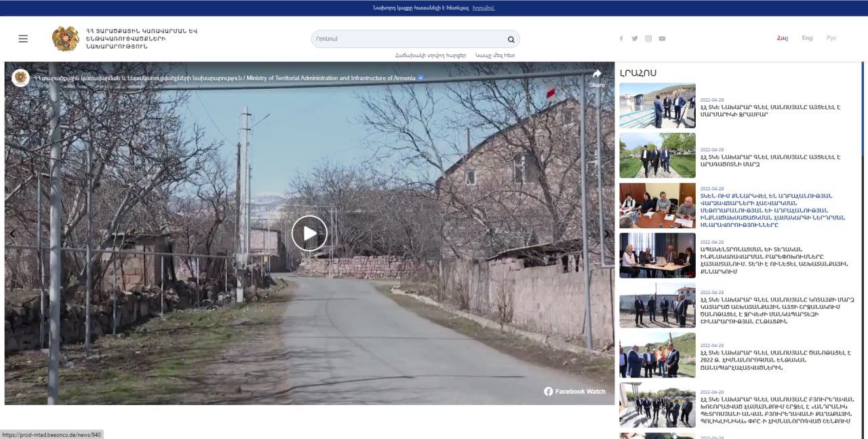
Task: Switch site language to Հայ
Action: 783,38
